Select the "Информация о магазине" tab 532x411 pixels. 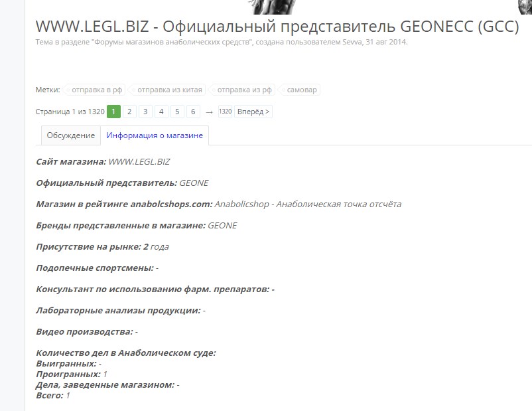155,135
